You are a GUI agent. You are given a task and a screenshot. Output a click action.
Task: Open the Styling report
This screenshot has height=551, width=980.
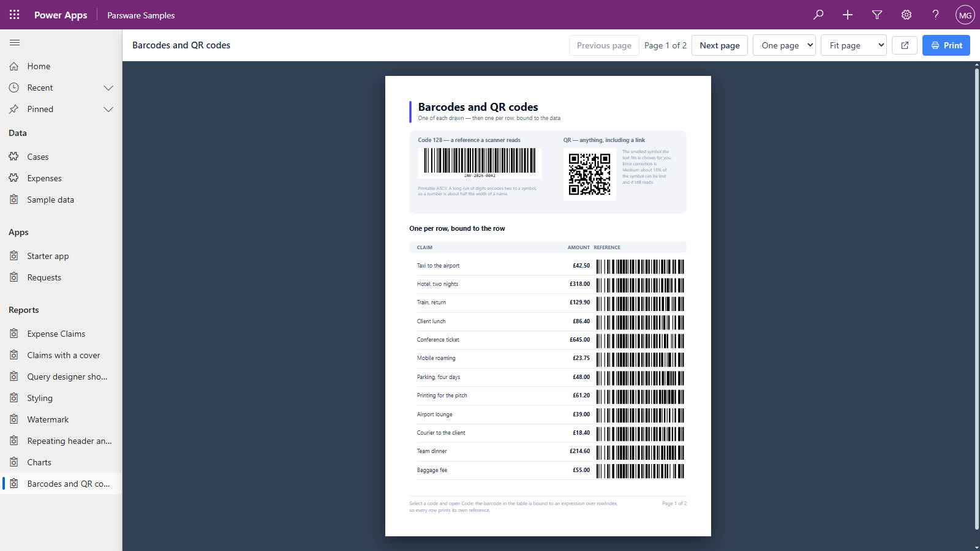pyautogui.click(x=61, y=398)
